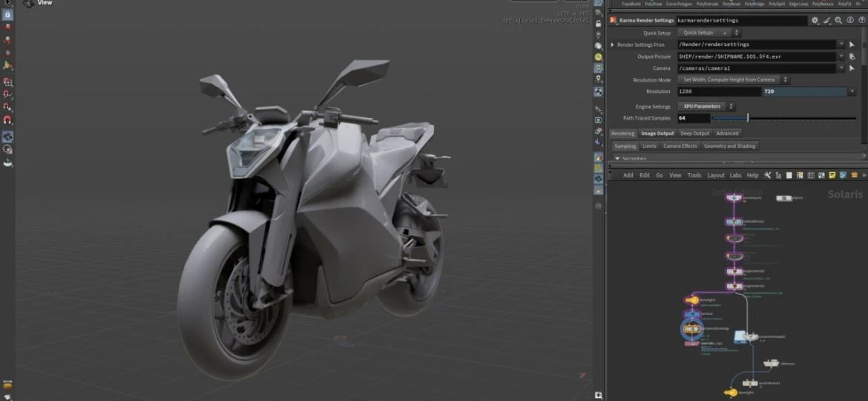Select the lock icon in display options strip
The image size is (868, 401).
coord(599,24)
